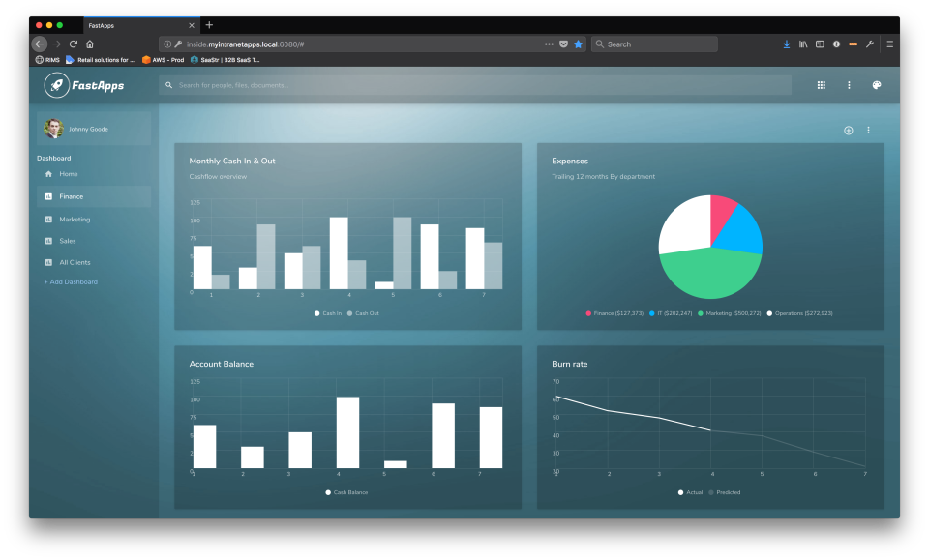Image resolution: width=929 pixels, height=560 pixels.
Task: Open the Firefox downloads arrow icon
Action: pos(787,44)
